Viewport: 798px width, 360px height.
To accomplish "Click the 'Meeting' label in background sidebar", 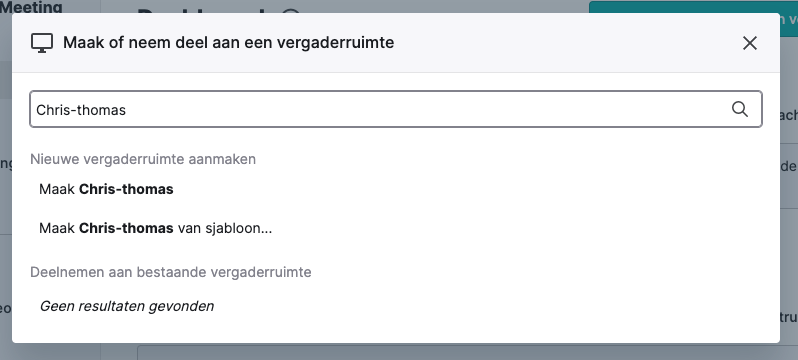I will coord(32,7).
